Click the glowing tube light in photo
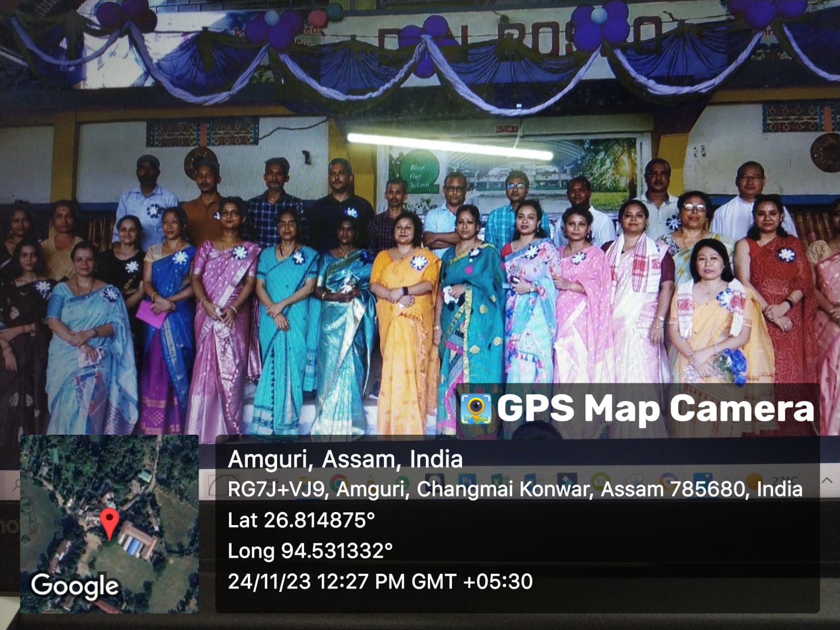 coord(450,146)
